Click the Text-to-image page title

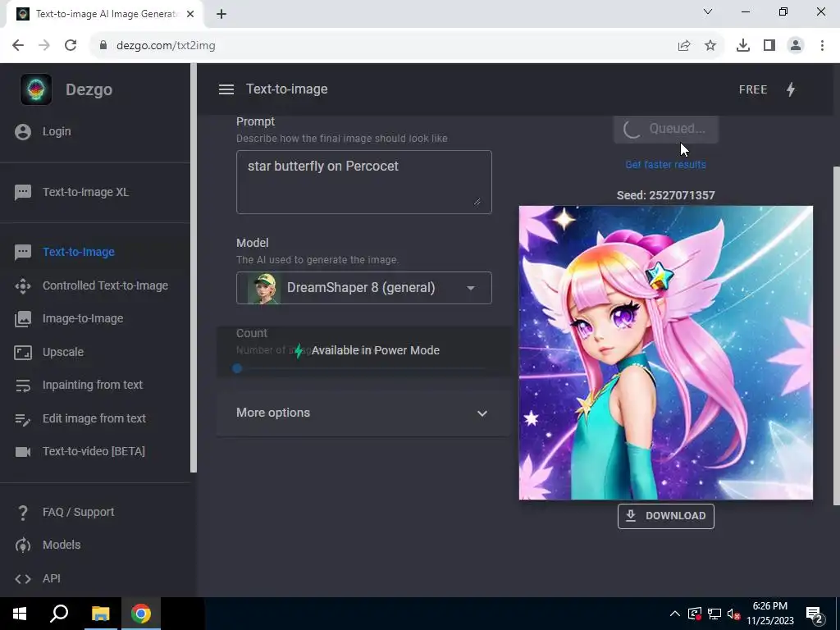(286, 89)
